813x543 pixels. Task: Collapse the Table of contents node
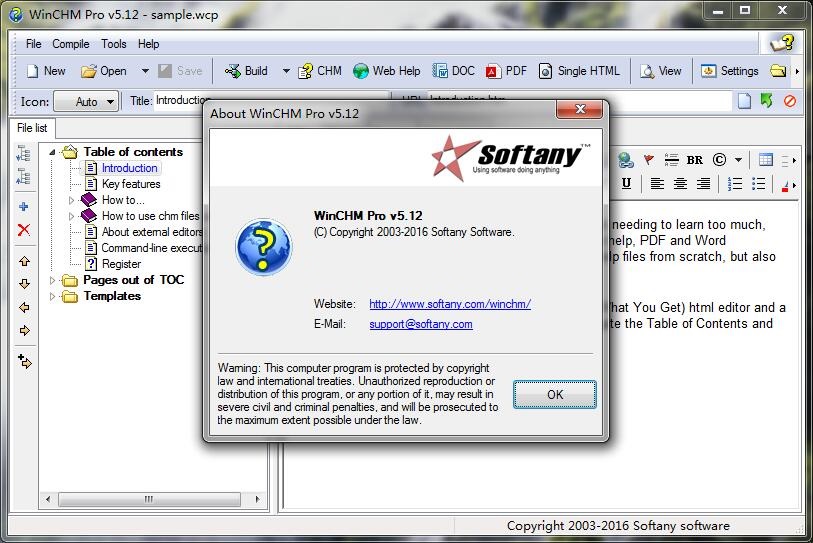tap(52, 152)
